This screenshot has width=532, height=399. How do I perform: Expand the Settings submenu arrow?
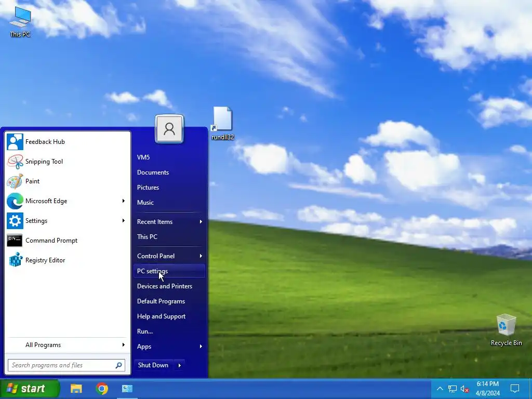coord(124,220)
